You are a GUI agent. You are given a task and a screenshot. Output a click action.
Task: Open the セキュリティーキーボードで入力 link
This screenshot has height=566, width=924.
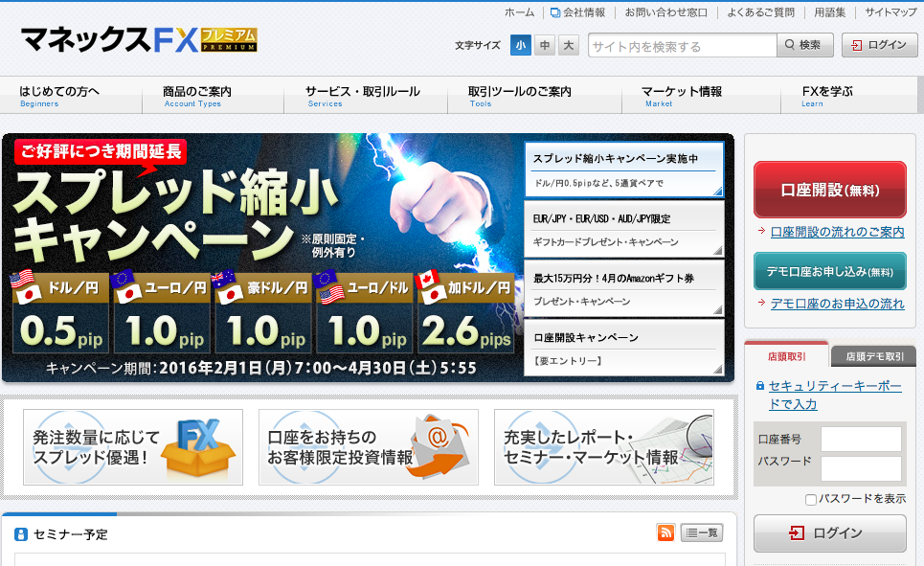(834, 395)
